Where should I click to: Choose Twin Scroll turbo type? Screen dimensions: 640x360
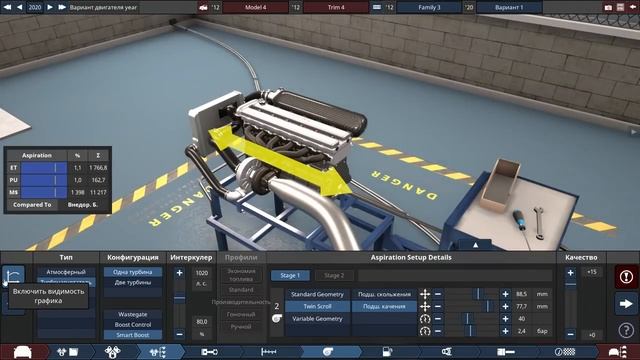317,306
